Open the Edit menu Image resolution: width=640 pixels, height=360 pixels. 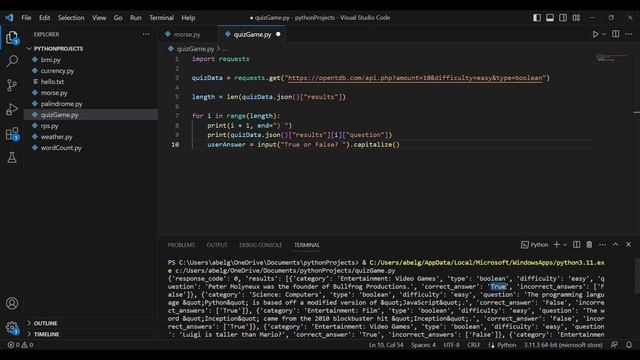coord(44,18)
